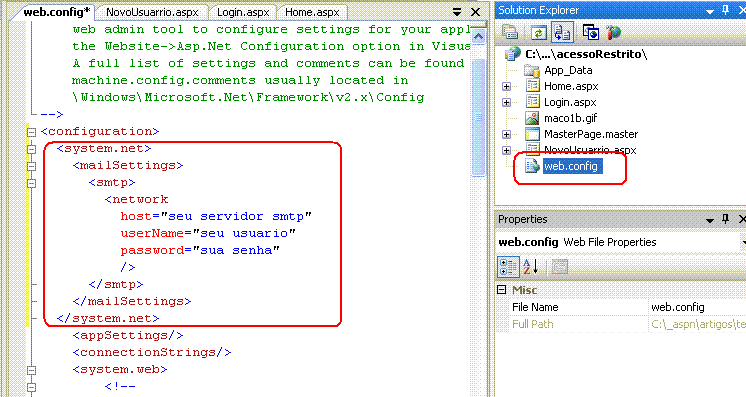Image resolution: width=746 pixels, height=397 pixels.
Task: Collapse the mailSettings element outline
Action: [x=31, y=166]
